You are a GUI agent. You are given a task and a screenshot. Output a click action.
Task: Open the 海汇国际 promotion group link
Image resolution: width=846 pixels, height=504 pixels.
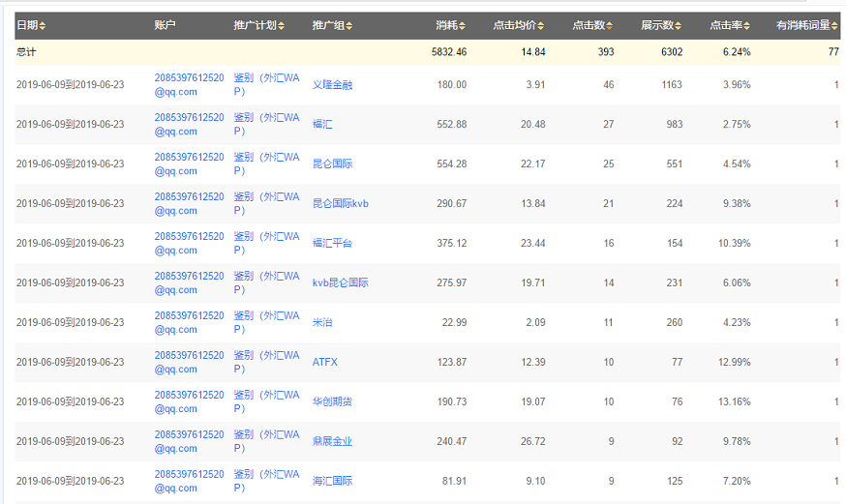(x=332, y=481)
